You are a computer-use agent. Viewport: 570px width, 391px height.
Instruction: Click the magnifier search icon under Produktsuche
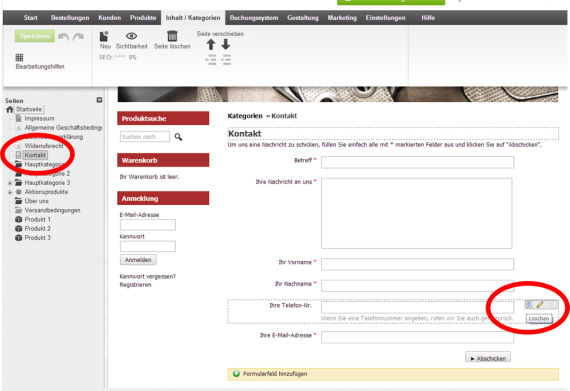click(178, 137)
